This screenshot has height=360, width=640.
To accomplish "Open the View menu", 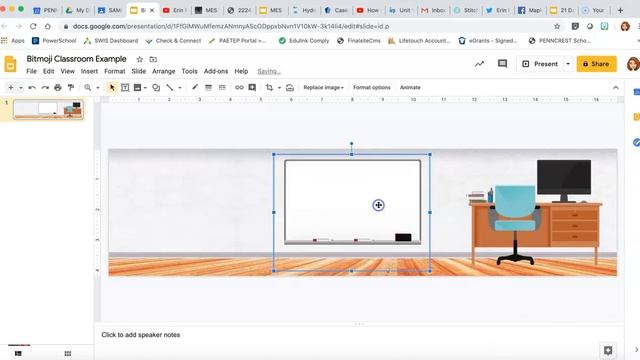I will point(67,71).
